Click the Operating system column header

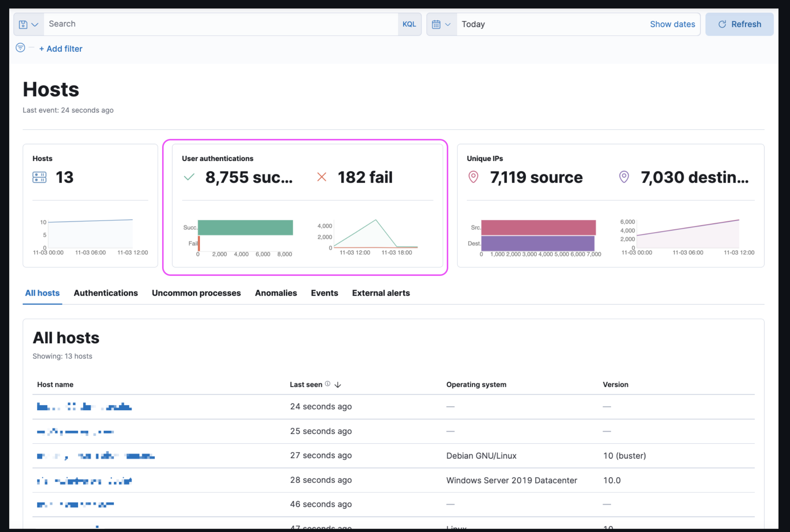pyautogui.click(x=476, y=385)
